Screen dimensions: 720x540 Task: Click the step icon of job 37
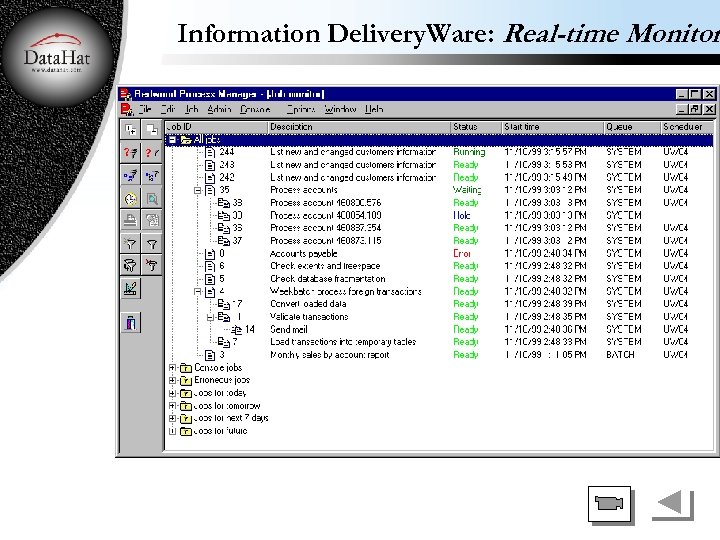pyautogui.click(x=224, y=241)
